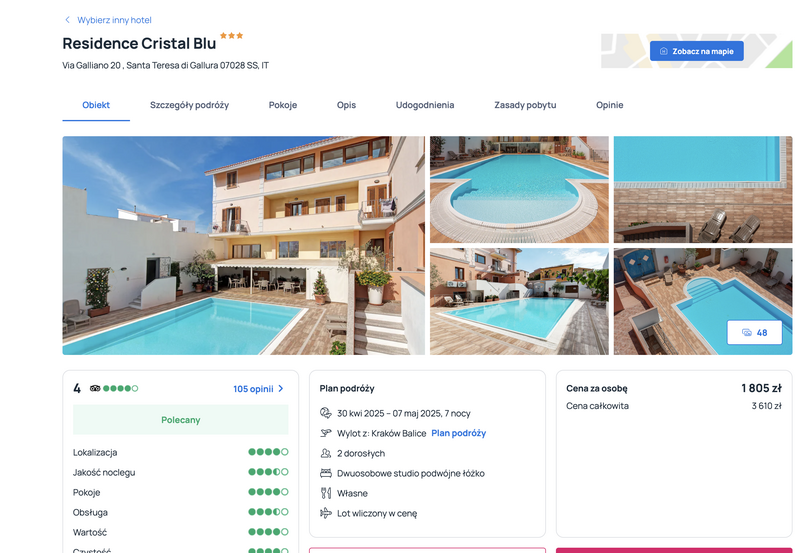Select the Udogodnienia tab
Screen dimensions: 800x553
click(425, 105)
